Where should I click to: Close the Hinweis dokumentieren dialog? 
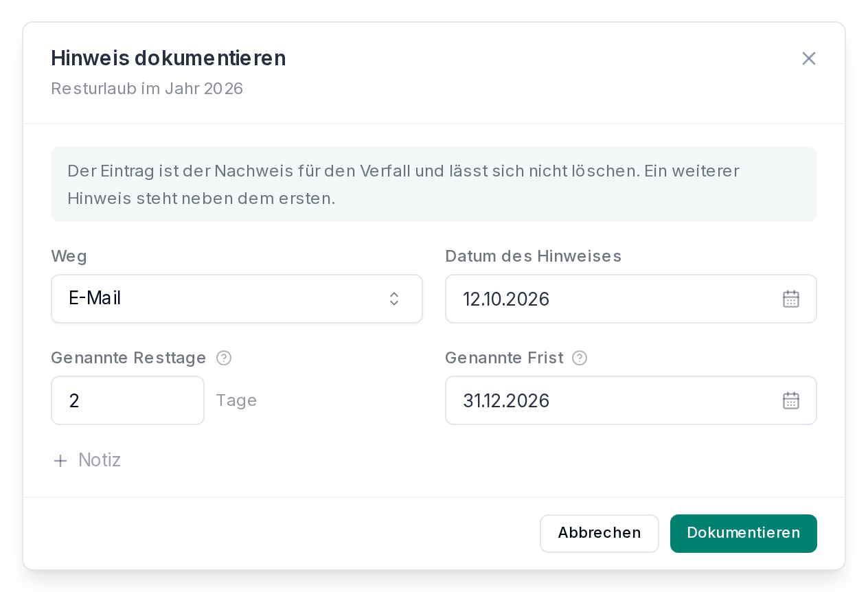pyautogui.click(x=809, y=58)
